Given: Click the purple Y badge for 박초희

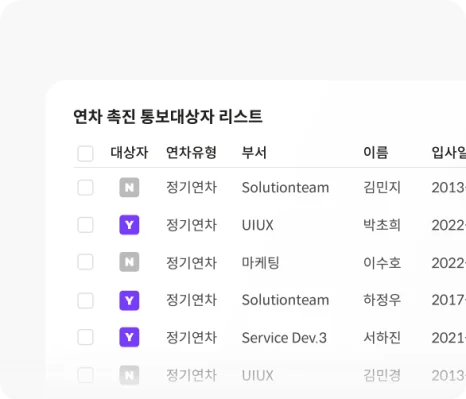Looking at the screenshot, I should [x=129, y=225].
